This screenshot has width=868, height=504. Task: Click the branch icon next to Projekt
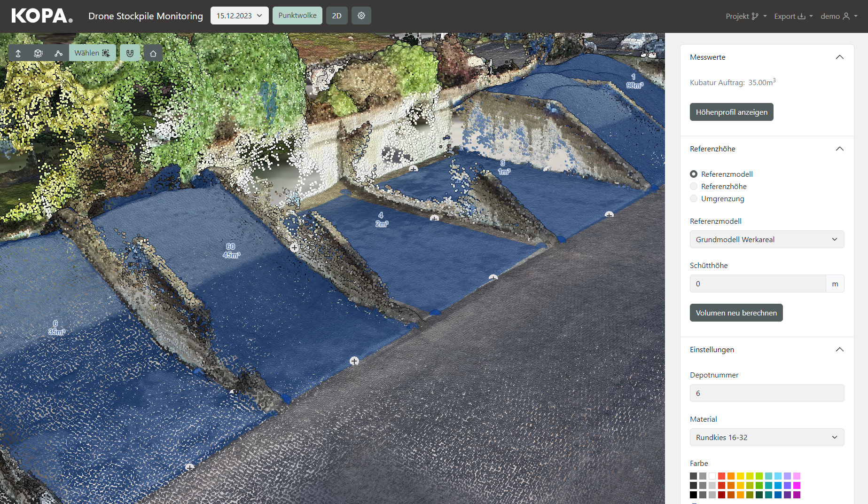click(755, 16)
